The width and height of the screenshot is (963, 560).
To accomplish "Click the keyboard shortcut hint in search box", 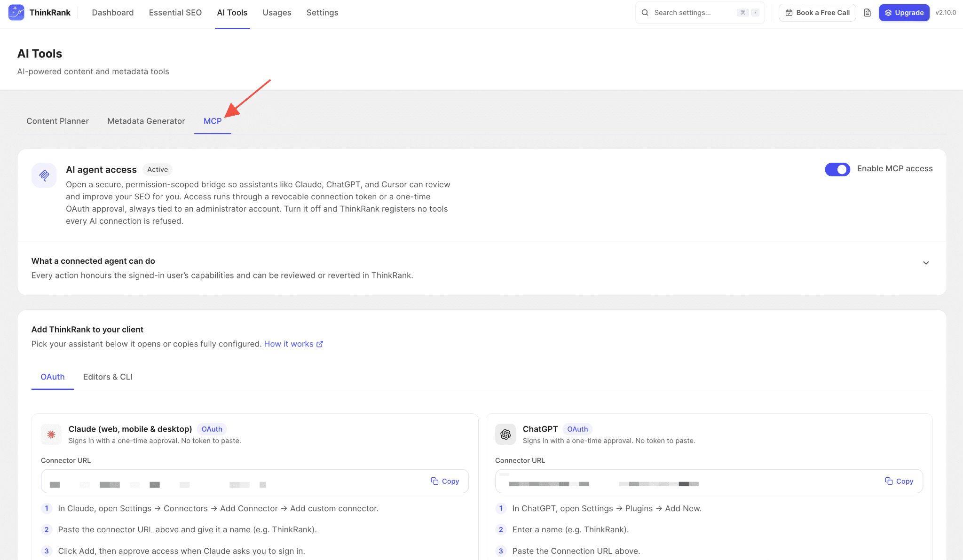I will [x=749, y=13].
